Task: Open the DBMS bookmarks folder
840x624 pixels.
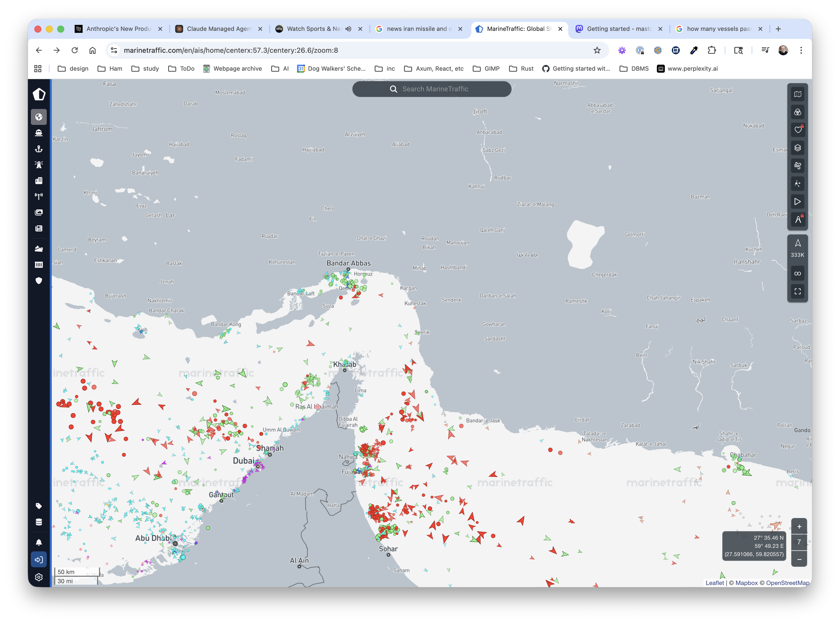Action: click(634, 68)
